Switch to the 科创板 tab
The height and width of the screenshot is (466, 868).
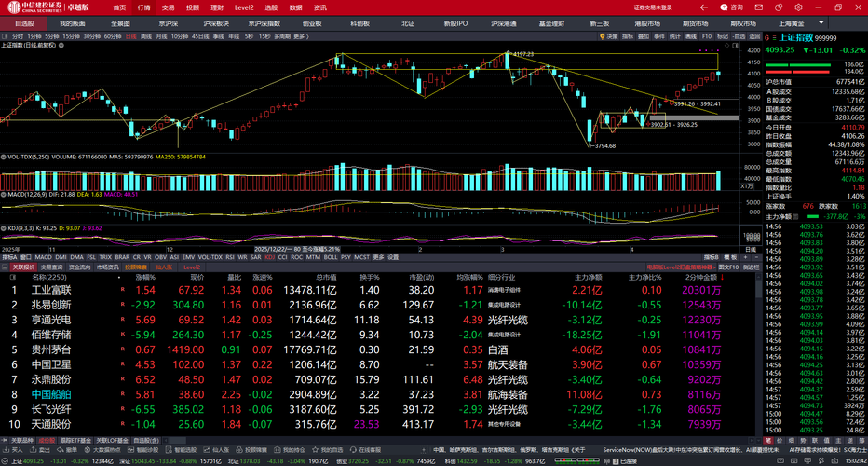359,23
